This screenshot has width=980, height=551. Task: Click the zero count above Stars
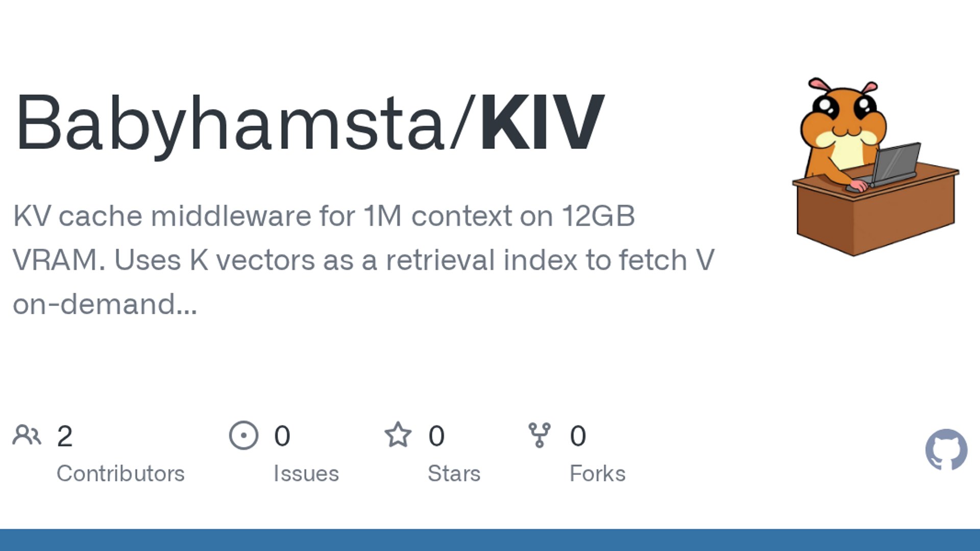pyautogui.click(x=436, y=436)
